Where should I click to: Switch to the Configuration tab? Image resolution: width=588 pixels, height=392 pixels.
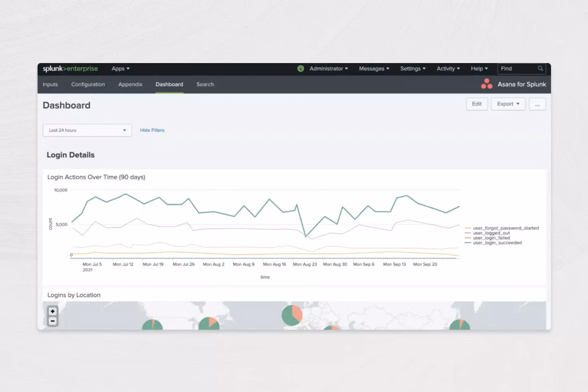click(x=88, y=84)
